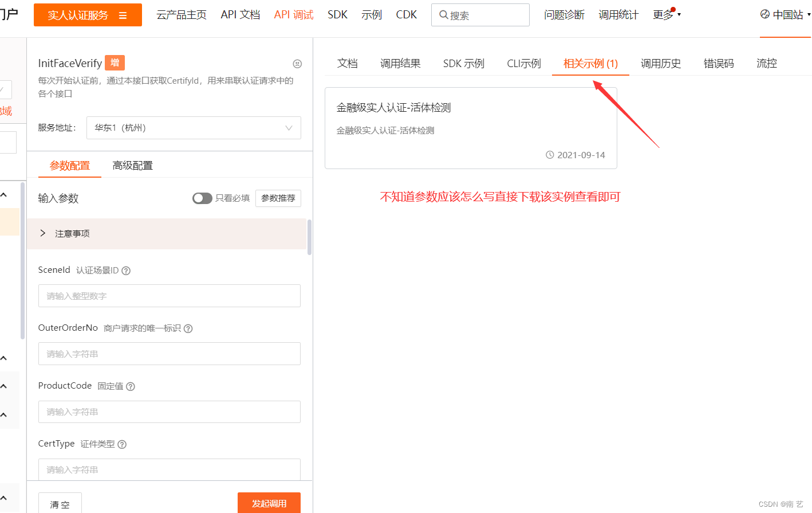This screenshot has width=812, height=513.
Task: Collapse the fourth left sidebar group chevron
Action: pos(4,414)
